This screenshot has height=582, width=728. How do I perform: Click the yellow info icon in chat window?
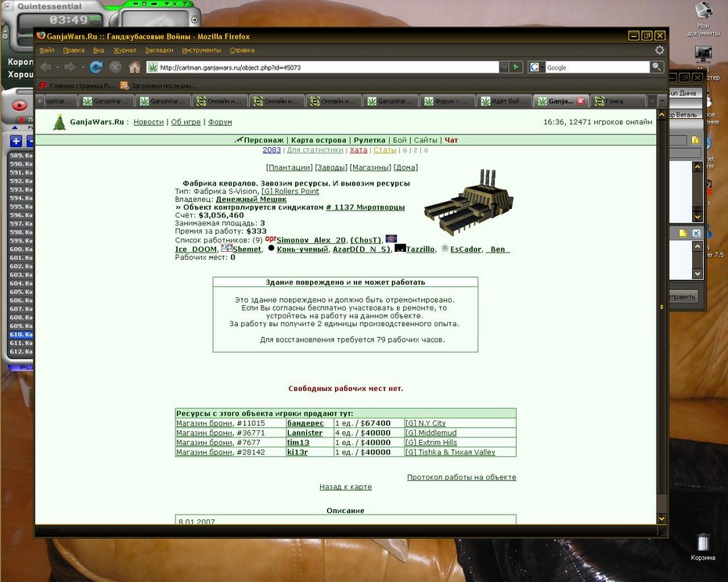point(695,140)
